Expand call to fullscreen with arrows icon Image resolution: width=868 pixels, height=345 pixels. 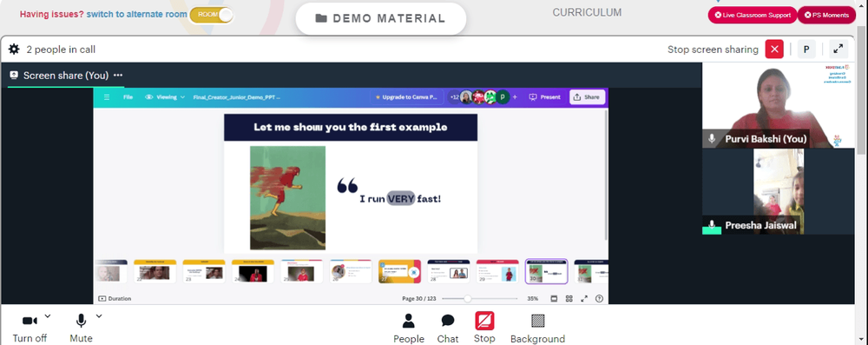coord(838,50)
